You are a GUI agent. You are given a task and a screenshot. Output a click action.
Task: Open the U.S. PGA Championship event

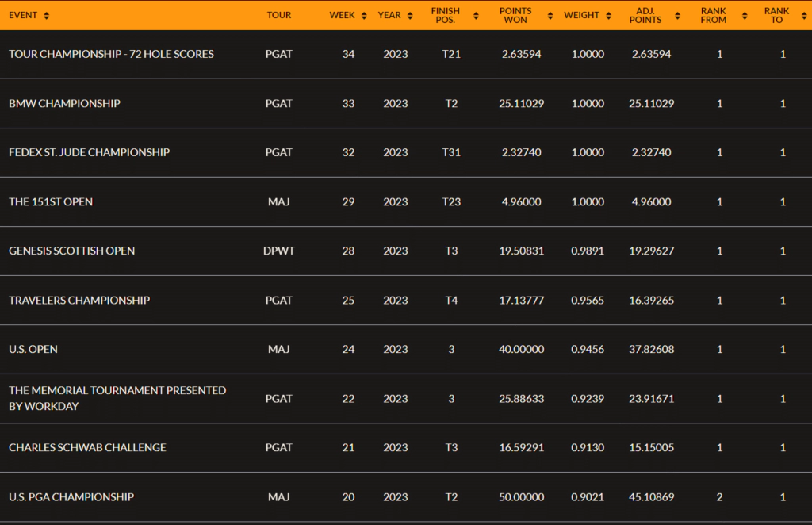[x=71, y=496]
